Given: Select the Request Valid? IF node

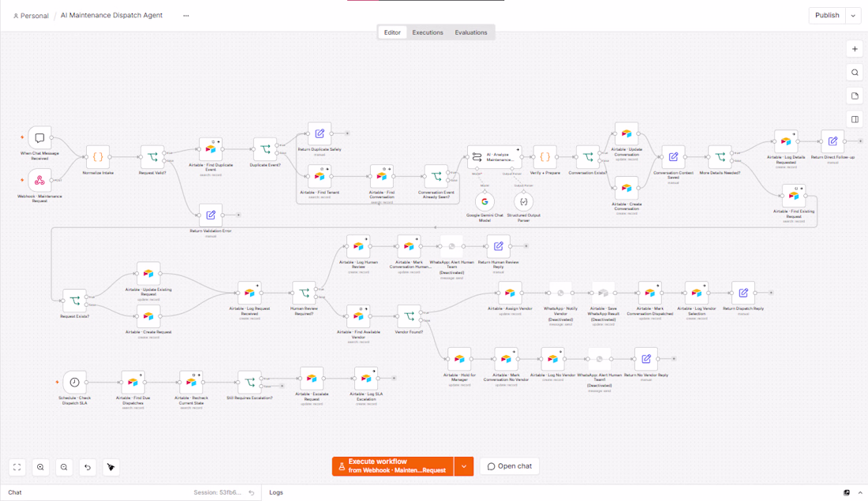Looking at the screenshot, I should (152, 157).
